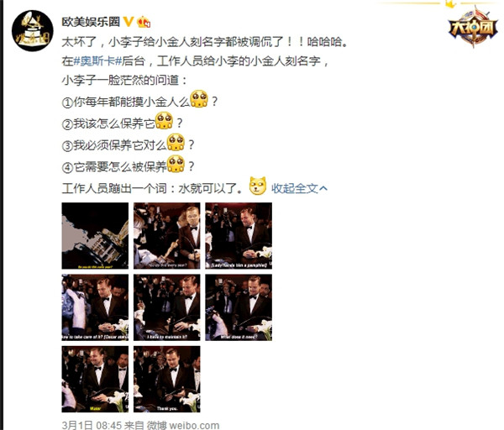Click the crown membership badge icon
504x430 pixels.
tap(144, 22)
